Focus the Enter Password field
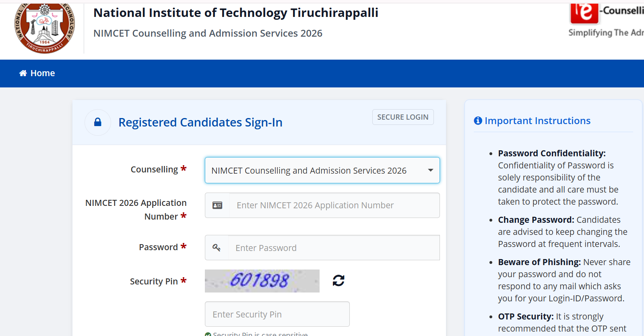 pos(334,248)
